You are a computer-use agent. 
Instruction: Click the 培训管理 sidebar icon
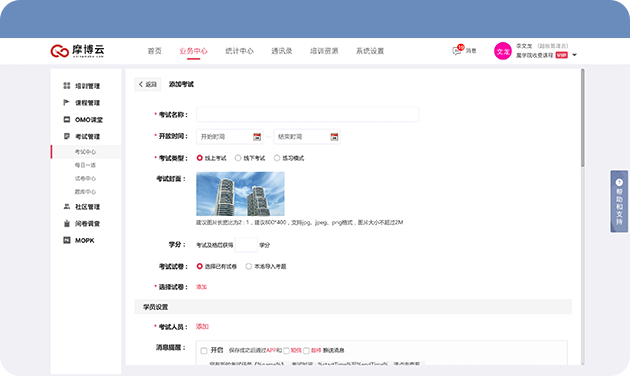[x=67, y=86]
